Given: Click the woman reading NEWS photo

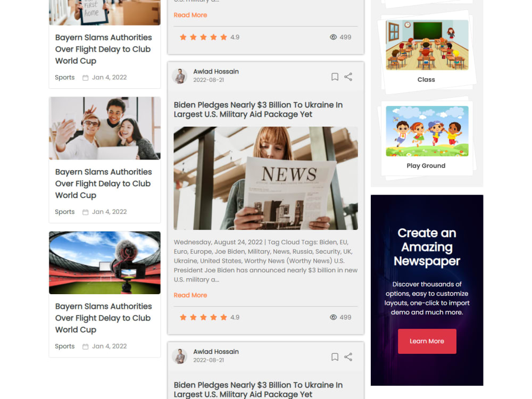Looking at the screenshot, I should point(265,178).
